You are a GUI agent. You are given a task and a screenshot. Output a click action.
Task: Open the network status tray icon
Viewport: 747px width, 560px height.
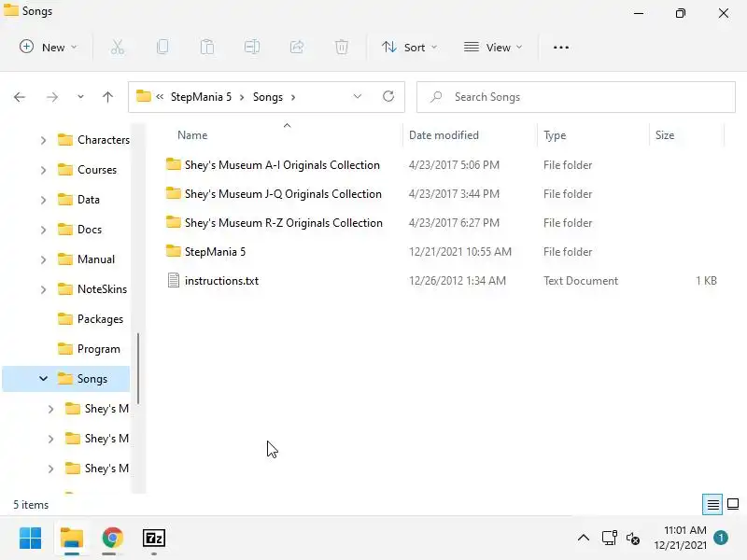pyautogui.click(x=610, y=539)
